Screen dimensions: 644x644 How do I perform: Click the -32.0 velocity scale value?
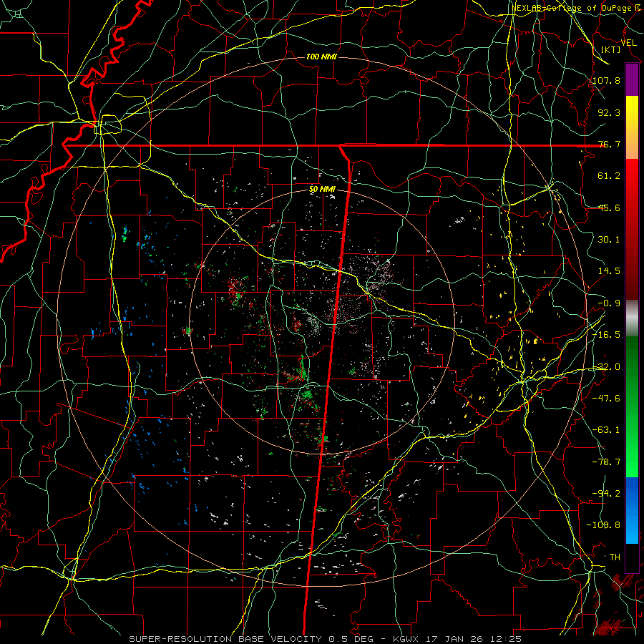607,367
